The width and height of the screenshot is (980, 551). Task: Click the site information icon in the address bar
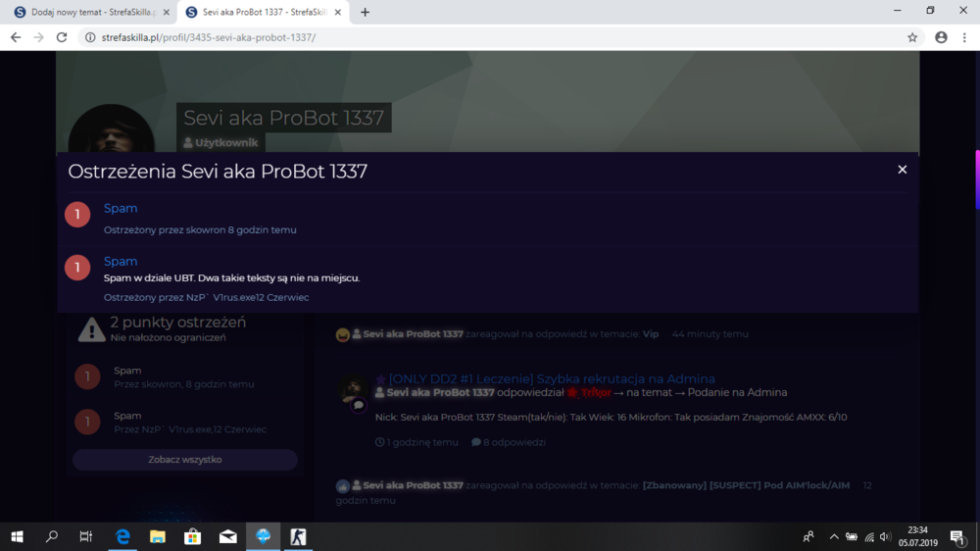(x=90, y=37)
